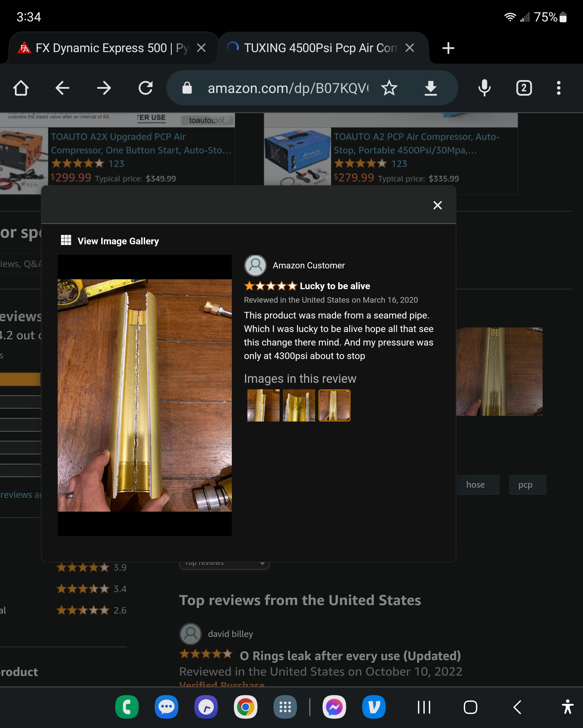583x728 pixels.
Task: Click the image gallery grid icon
Action: click(x=66, y=240)
